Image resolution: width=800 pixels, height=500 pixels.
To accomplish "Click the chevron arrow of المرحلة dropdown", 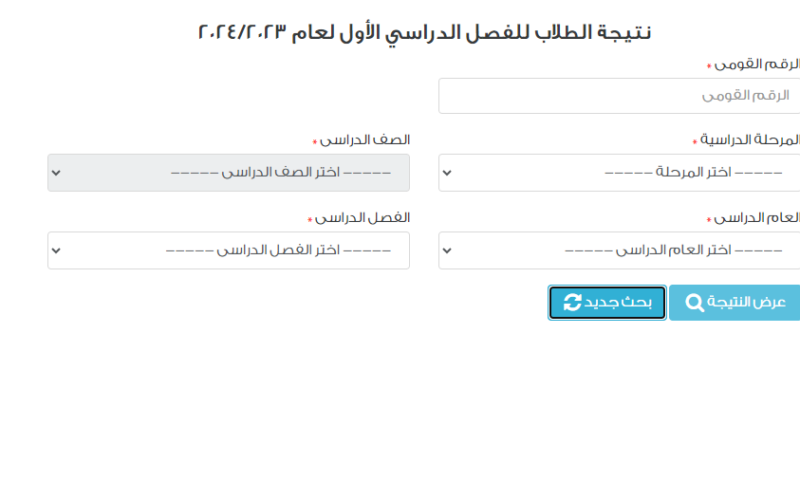I will (x=447, y=173).
